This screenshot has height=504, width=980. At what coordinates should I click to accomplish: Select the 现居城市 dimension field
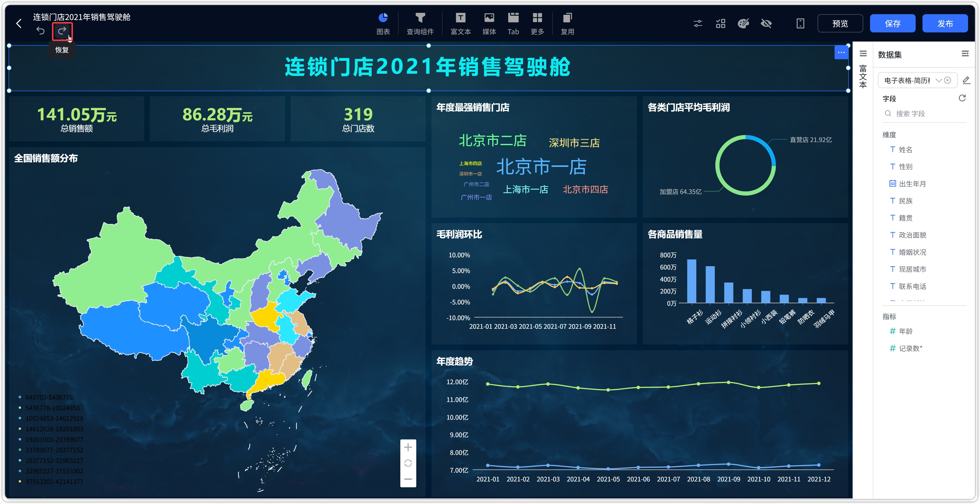[908, 269]
